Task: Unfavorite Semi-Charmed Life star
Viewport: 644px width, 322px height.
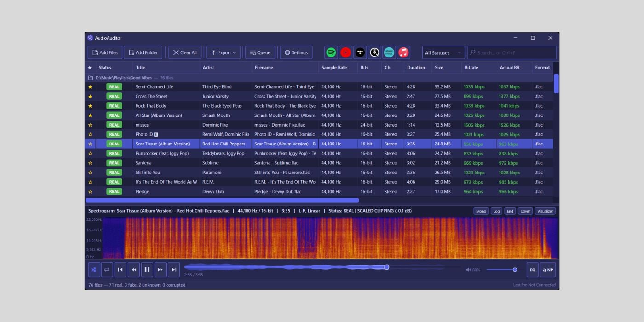Action: tap(90, 87)
